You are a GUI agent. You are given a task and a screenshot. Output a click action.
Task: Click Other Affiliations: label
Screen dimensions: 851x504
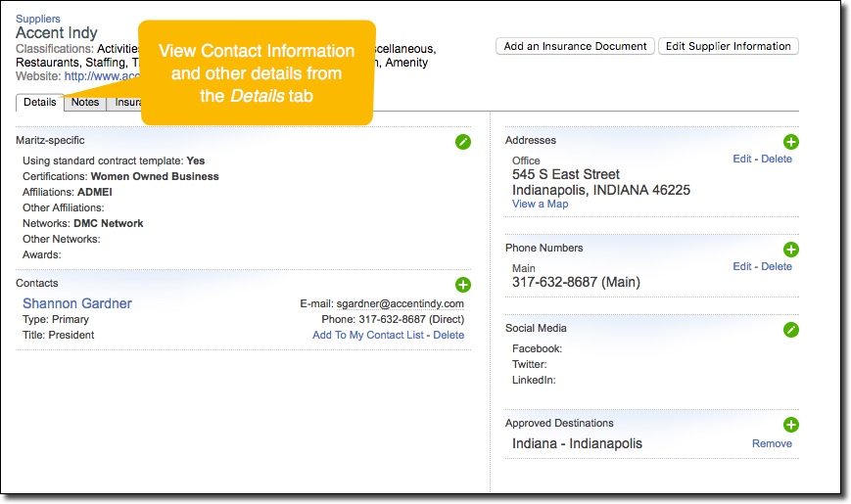(x=63, y=207)
